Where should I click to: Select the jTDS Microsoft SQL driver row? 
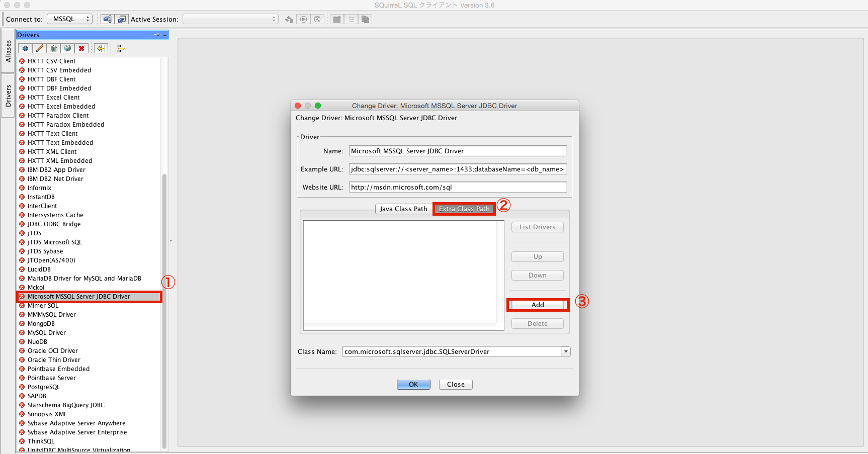(90, 242)
